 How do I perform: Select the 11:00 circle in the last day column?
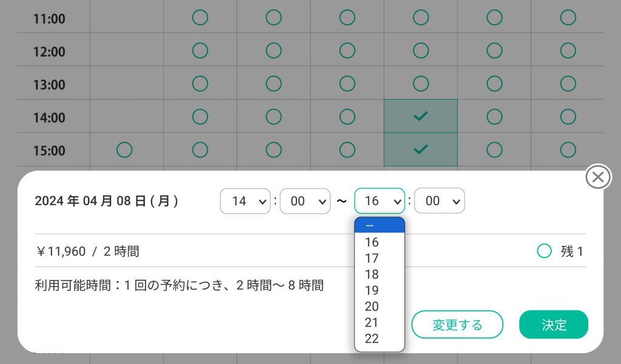tap(568, 18)
